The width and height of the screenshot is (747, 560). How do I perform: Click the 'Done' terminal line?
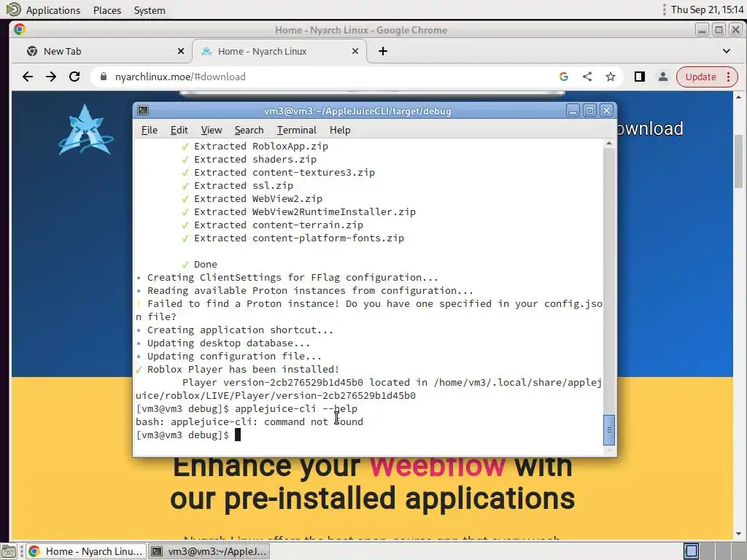click(205, 264)
